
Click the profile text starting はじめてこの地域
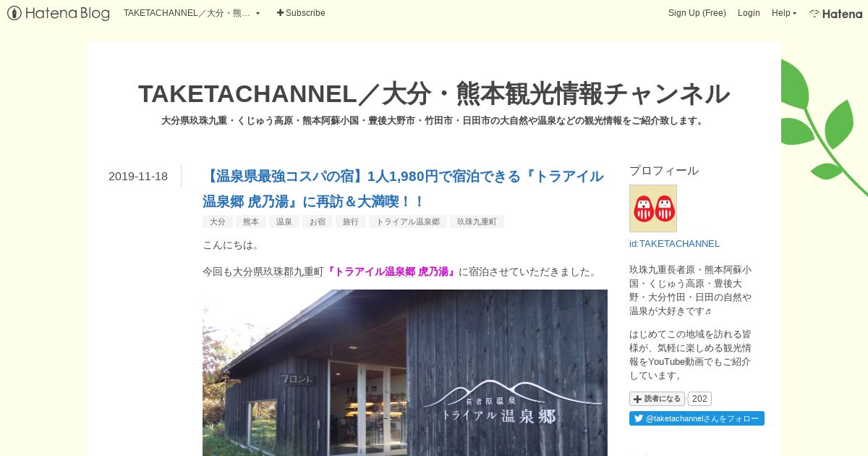point(691,355)
